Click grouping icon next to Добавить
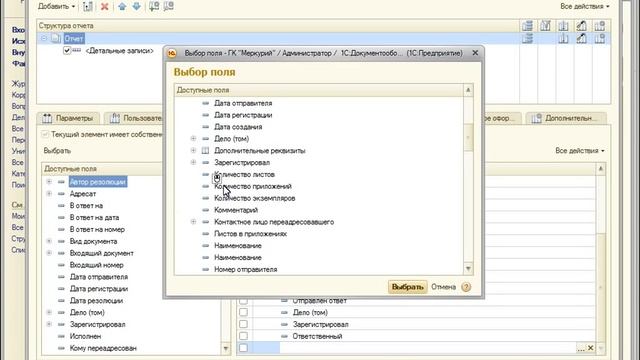The image size is (640, 360). pos(88,7)
